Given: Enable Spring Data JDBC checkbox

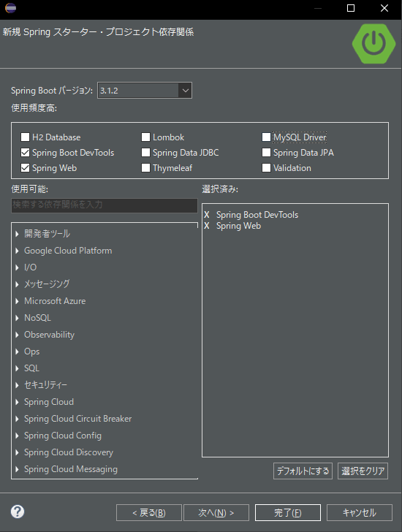Looking at the screenshot, I should pyautogui.click(x=145, y=153).
